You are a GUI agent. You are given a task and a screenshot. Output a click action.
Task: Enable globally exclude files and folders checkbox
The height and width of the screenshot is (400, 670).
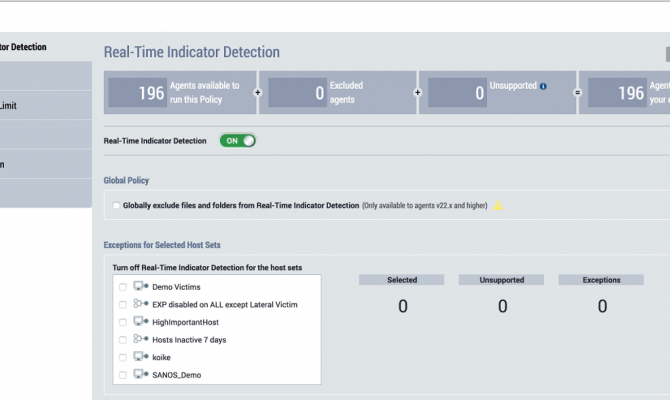click(x=117, y=206)
